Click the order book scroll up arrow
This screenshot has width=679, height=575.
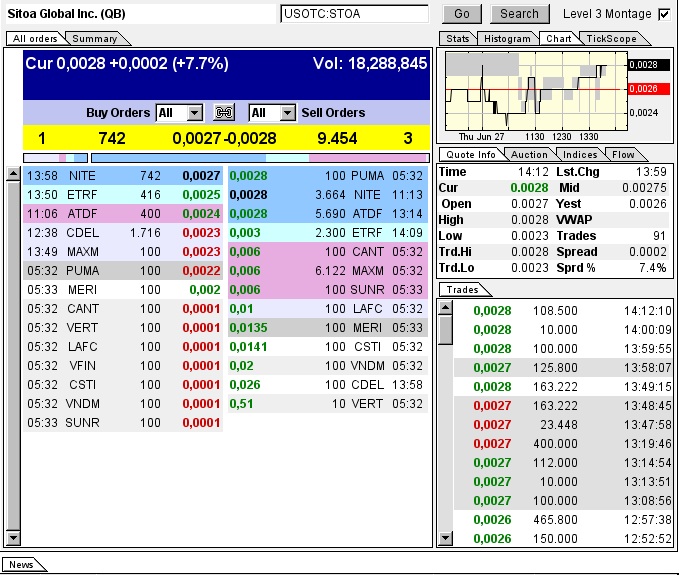coord(13,174)
